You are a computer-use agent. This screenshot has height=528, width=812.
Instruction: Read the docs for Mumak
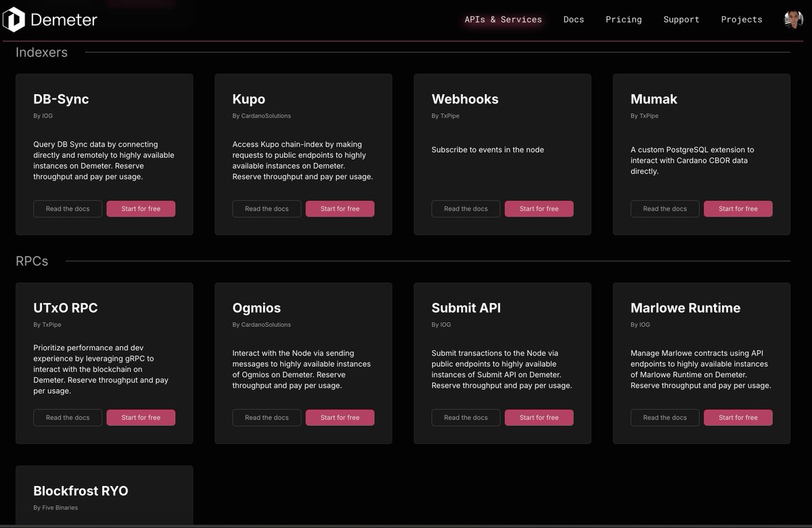pyautogui.click(x=664, y=208)
